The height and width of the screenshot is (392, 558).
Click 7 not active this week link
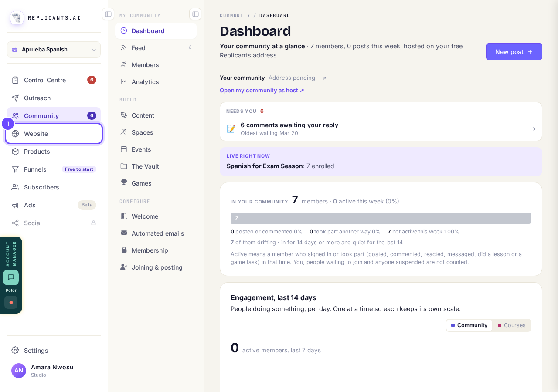pyautogui.click(x=423, y=232)
